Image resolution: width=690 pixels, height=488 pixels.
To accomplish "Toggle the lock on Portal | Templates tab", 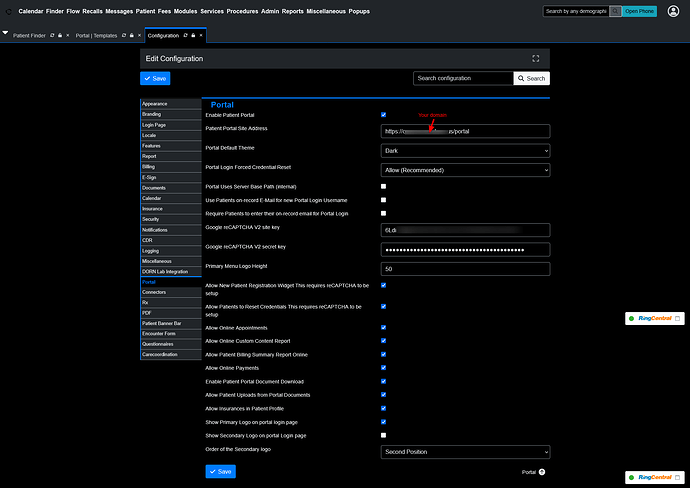I will (x=132, y=35).
